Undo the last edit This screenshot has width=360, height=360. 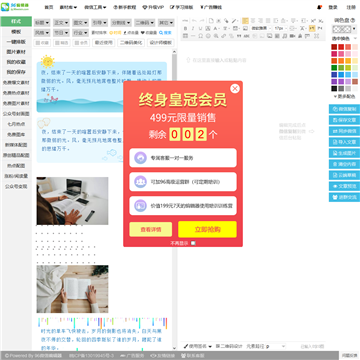pos(194,21)
